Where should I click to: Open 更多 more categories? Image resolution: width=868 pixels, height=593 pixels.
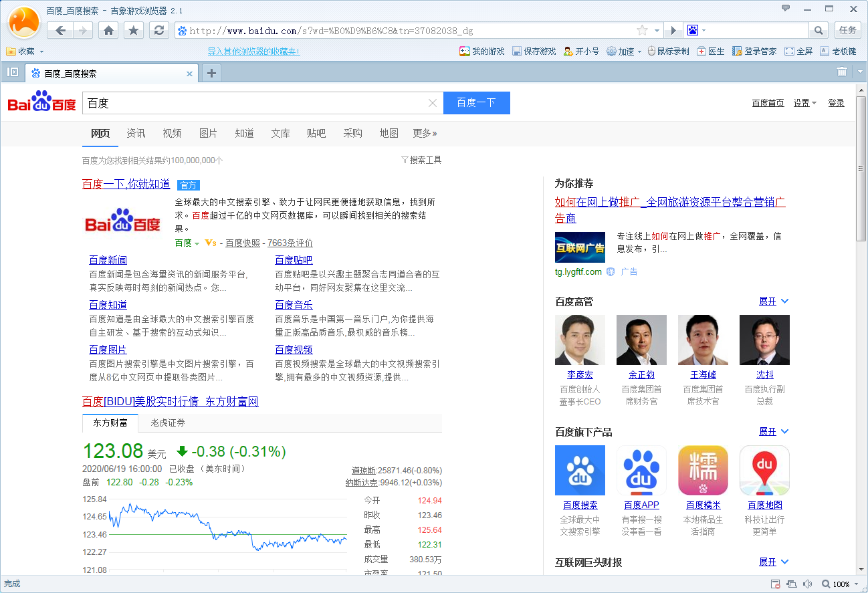tap(425, 133)
